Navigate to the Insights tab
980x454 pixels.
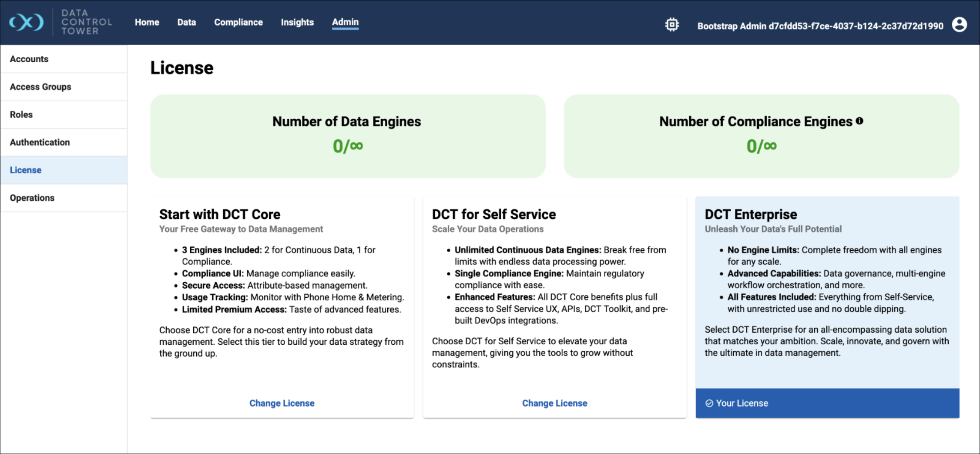pos(297,22)
